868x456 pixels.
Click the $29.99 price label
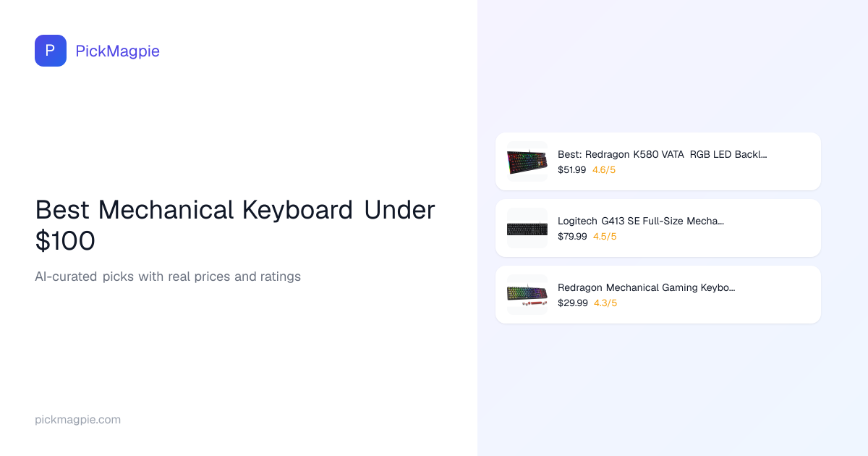point(572,303)
